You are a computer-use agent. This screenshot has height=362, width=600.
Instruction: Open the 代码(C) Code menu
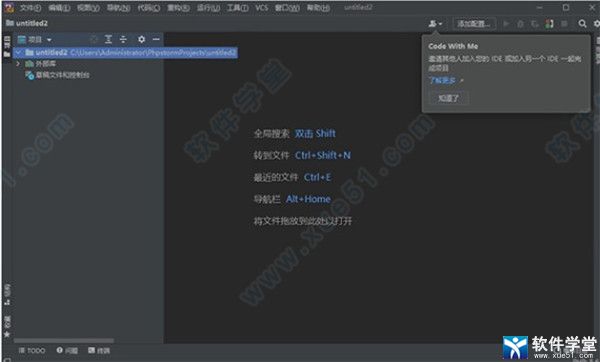tap(148, 8)
